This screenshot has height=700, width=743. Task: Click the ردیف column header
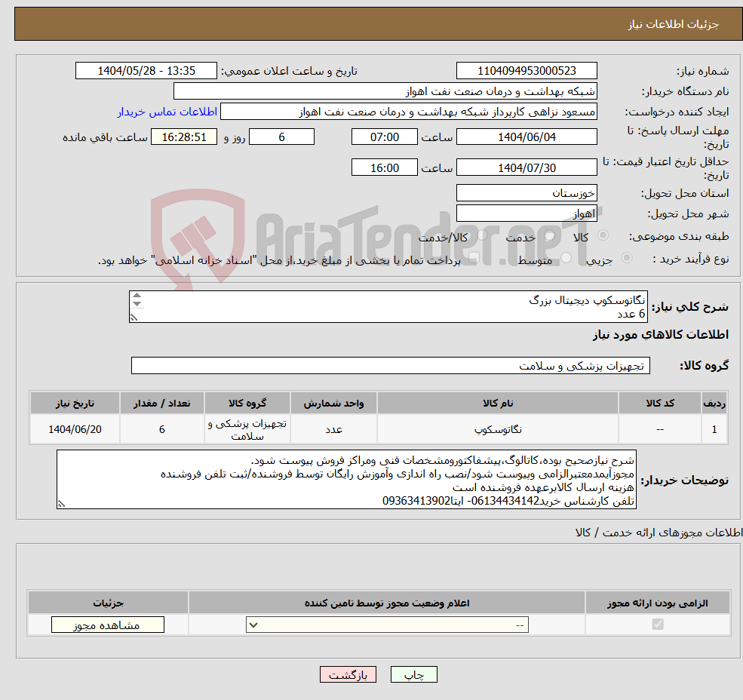(714, 403)
